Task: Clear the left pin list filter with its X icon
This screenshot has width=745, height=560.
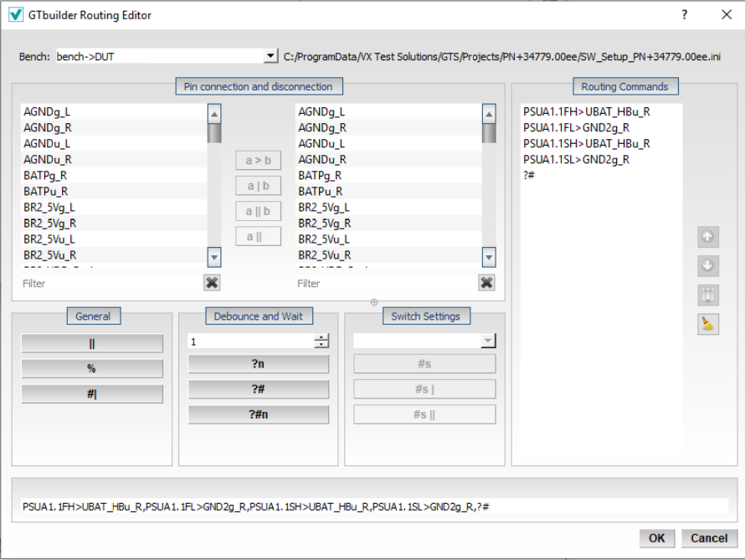Action: pos(211,282)
